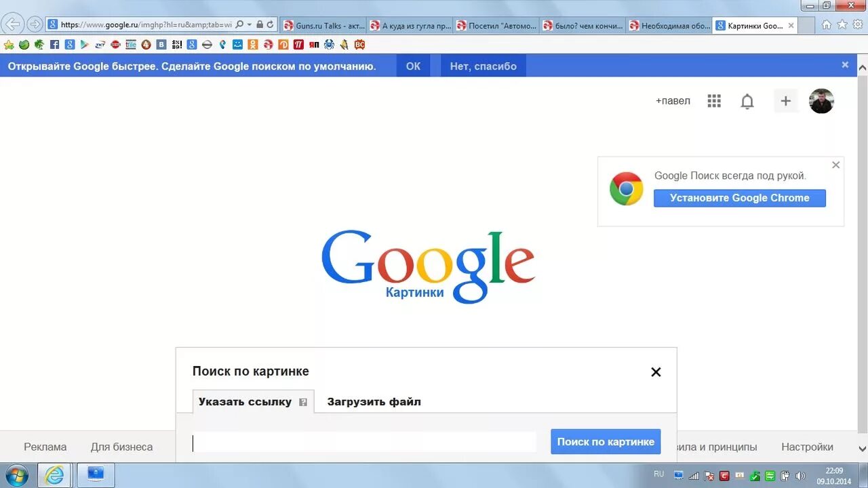Switch to Загрузить файл tab
This screenshot has width=868, height=488.
(x=374, y=401)
